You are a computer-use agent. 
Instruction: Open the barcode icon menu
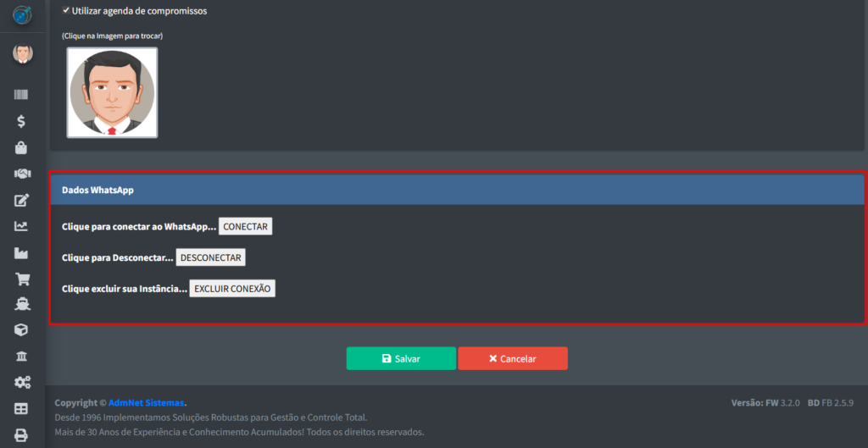22,96
